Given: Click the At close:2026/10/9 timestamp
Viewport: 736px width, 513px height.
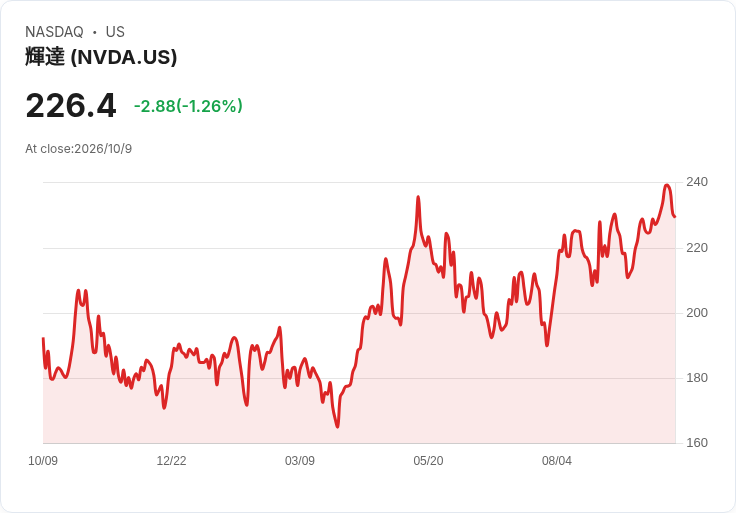Looking at the screenshot, I should pyautogui.click(x=78, y=149).
